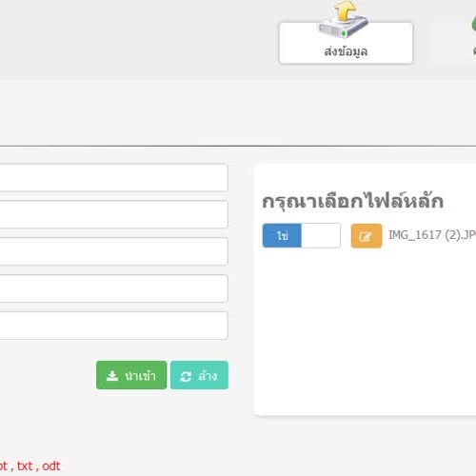Focus the fifth empty text field
476x476 pixels.
click(x=113, y=326)
